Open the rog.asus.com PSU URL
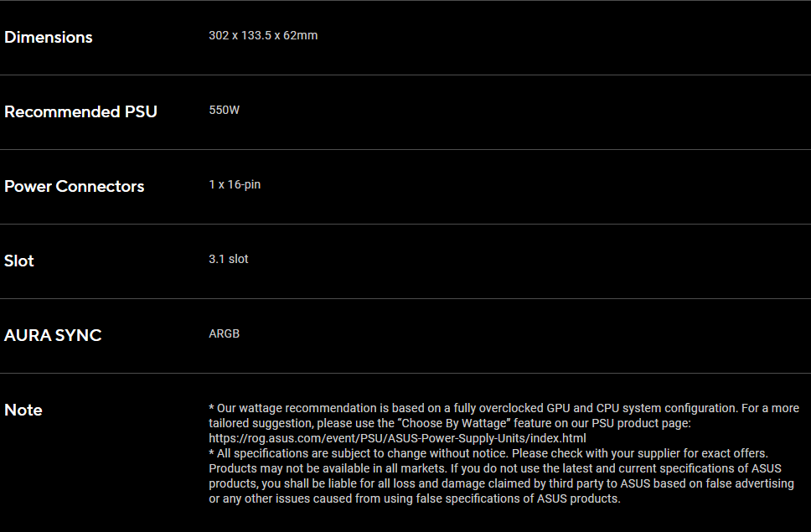The width and height of the screenshot is (811, 532). (x=397, y=438)
